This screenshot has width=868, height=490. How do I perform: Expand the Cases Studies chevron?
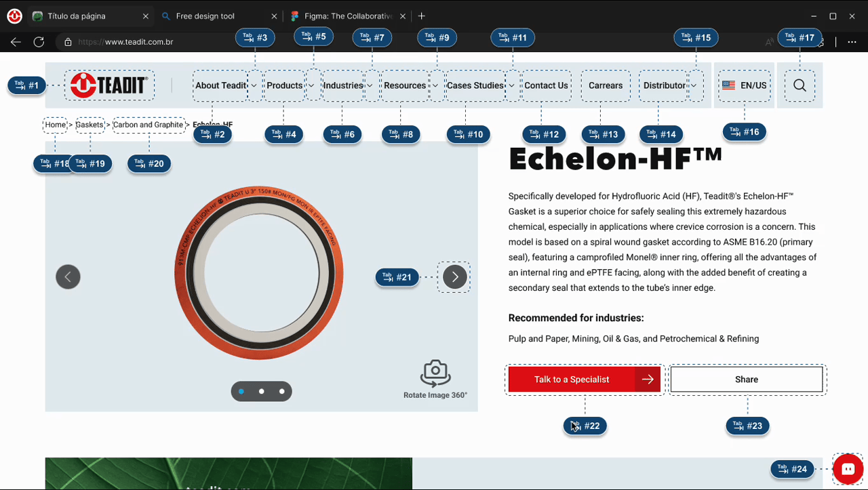point(511,86)
